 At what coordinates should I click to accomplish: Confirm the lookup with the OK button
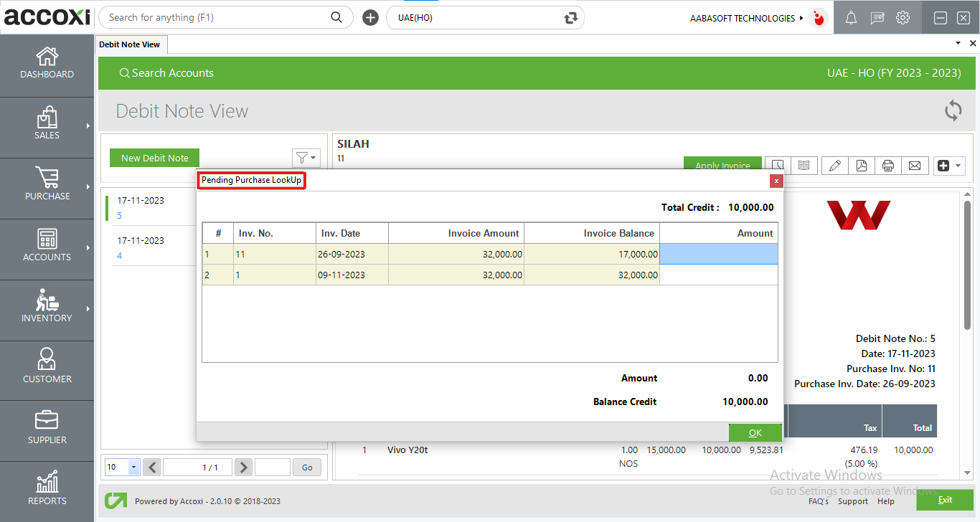click(755, 432)
